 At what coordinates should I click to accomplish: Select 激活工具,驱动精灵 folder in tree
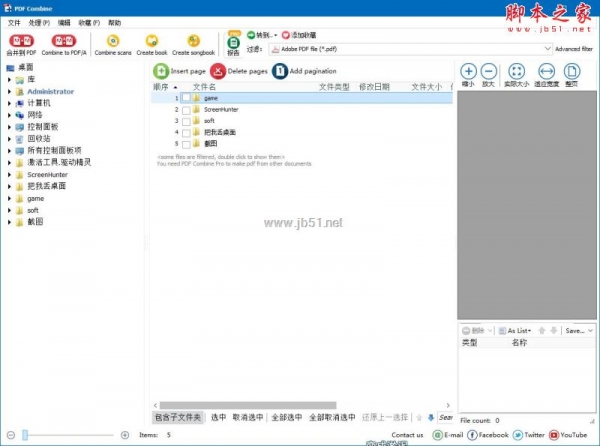pos(59,162)
